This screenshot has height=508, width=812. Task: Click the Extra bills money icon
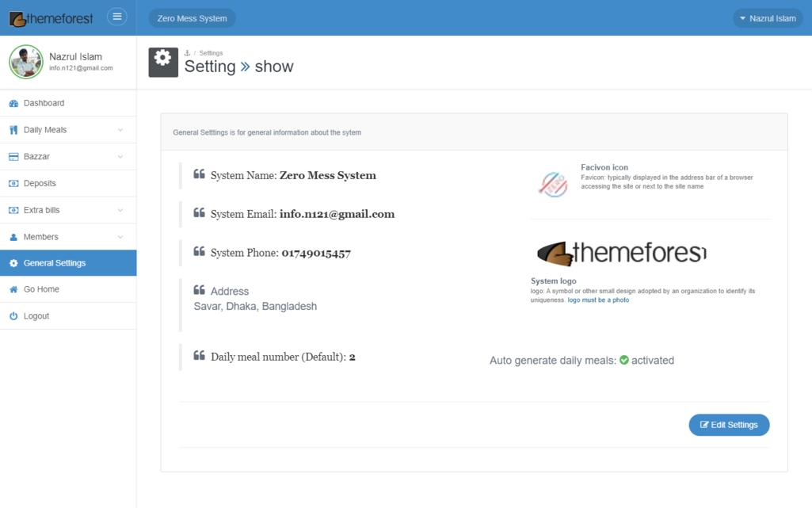pyautogui.click(x=13, y=211)
